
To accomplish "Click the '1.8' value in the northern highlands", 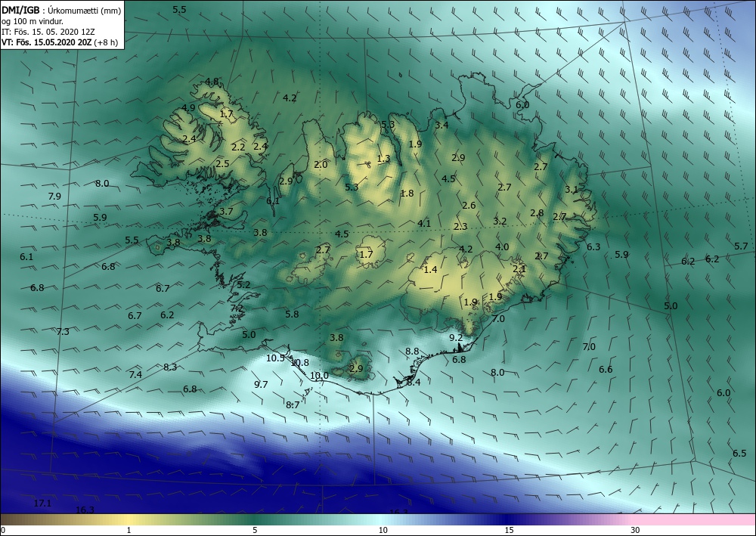I will click(407, 194).
